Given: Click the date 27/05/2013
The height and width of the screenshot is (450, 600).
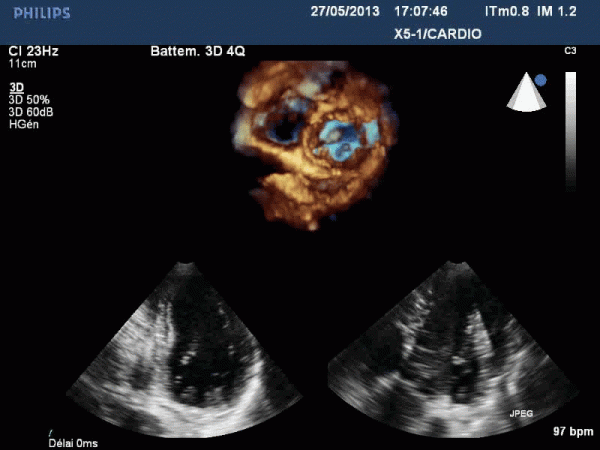Looking at the screenshot, I should point(345,11).
